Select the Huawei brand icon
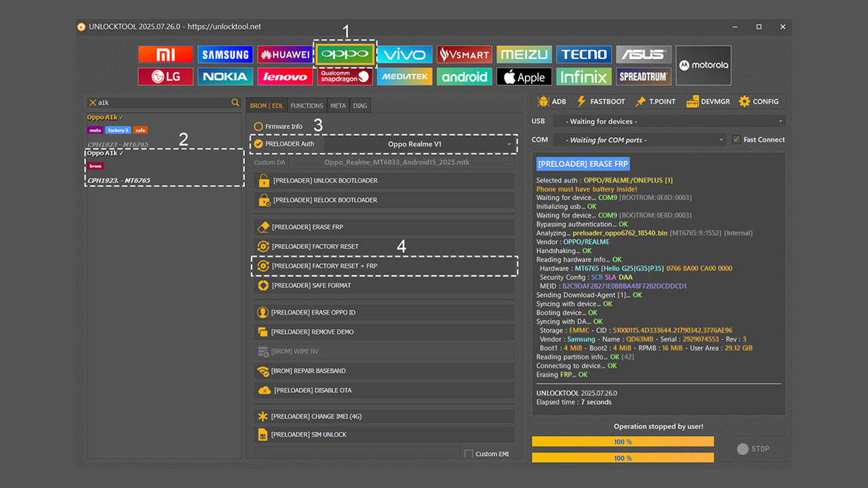868x488 pixels. [x=285, y=54]
